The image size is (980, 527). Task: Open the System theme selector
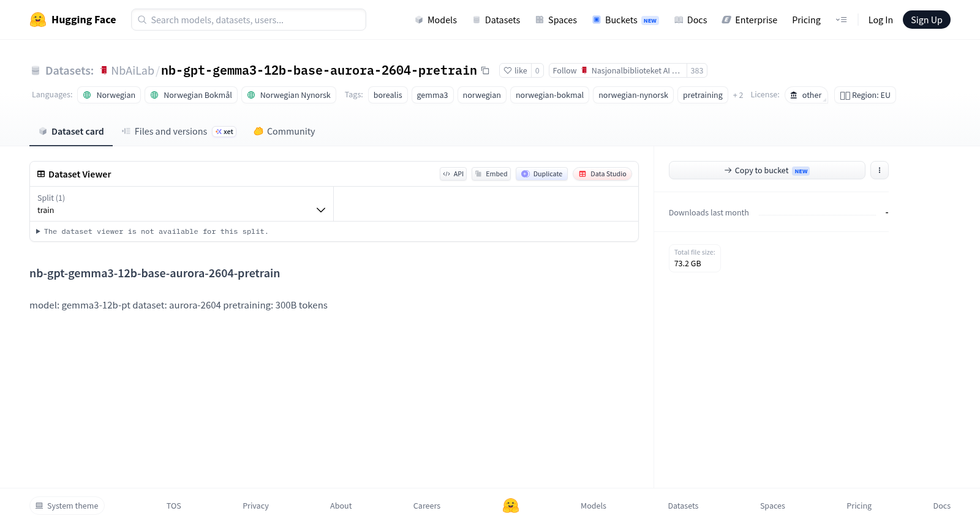click(x=67, y=506)
